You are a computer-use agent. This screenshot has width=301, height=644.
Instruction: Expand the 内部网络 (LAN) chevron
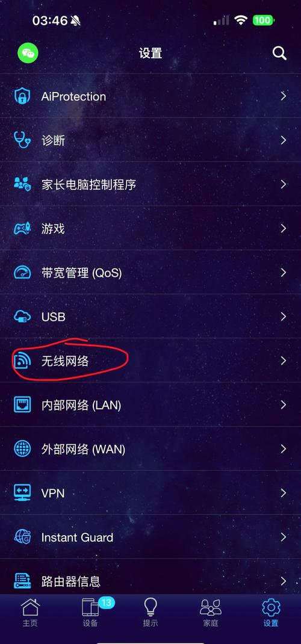click(x=284, y=405)
